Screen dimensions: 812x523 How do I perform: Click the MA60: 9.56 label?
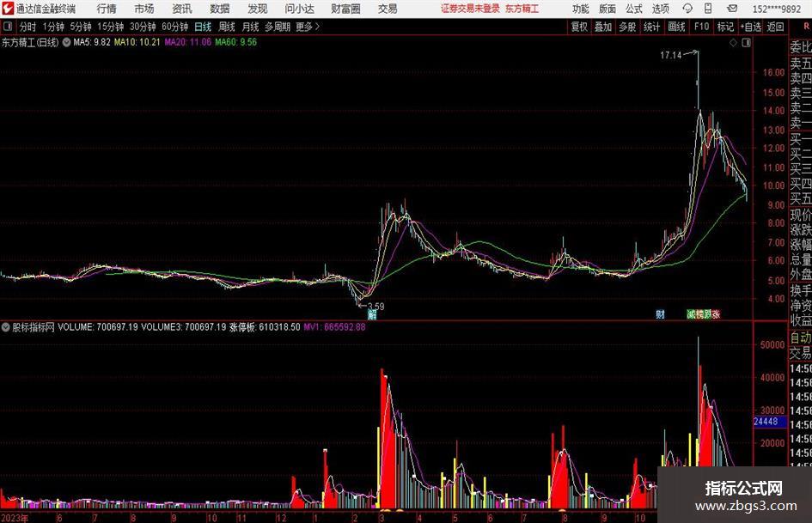point(236,42)
